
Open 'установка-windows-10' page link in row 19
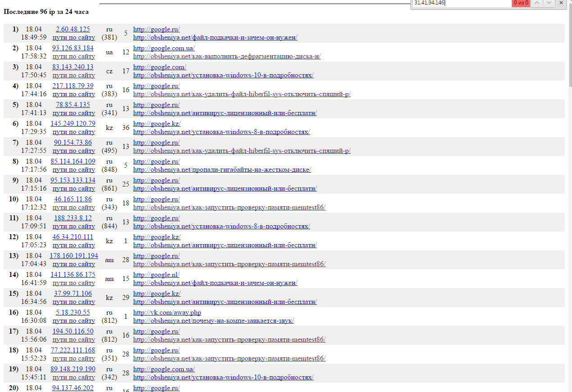click(x=223, y=377)
